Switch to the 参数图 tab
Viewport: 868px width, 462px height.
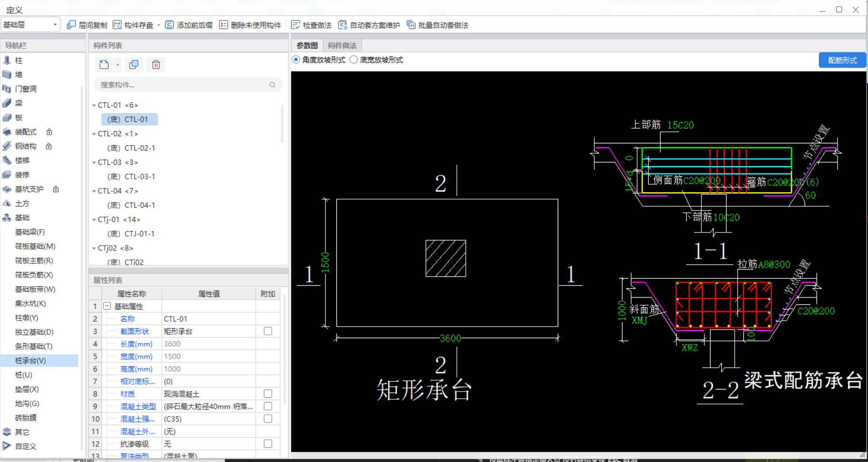pos(307,45)
